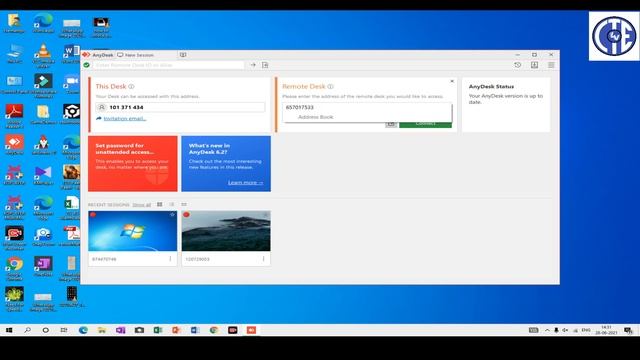This screenshot has height=360, width=640.
Task: Open Word from the taskbar
Action: tap(195, 330)
